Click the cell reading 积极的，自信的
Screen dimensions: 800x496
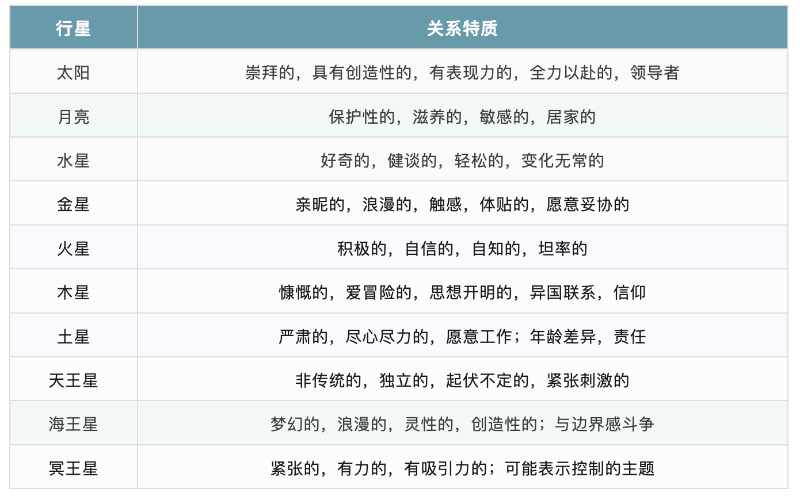462,249
